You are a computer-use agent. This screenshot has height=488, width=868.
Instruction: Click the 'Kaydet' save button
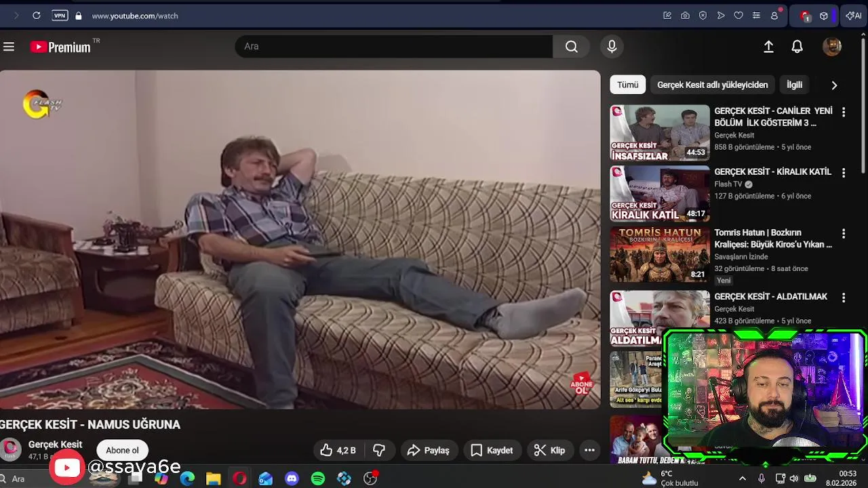click(492, 450)
